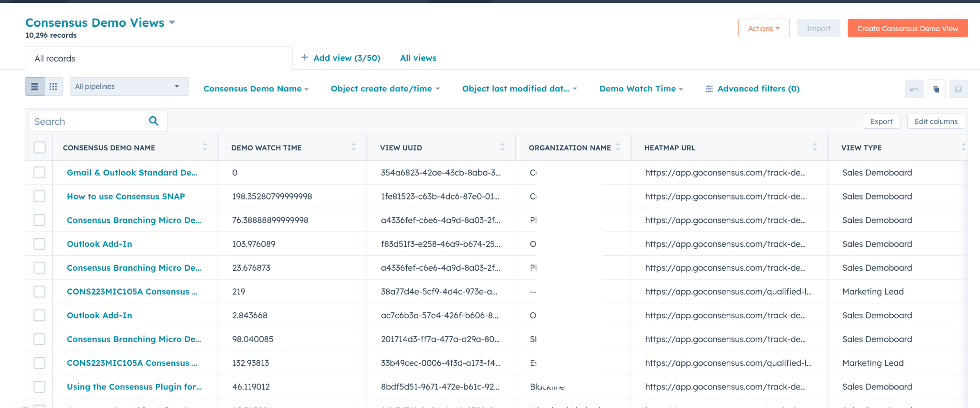The image size is (980, 408).
Task: Switch to list view layout icon
Action: (x=34, y=87)
